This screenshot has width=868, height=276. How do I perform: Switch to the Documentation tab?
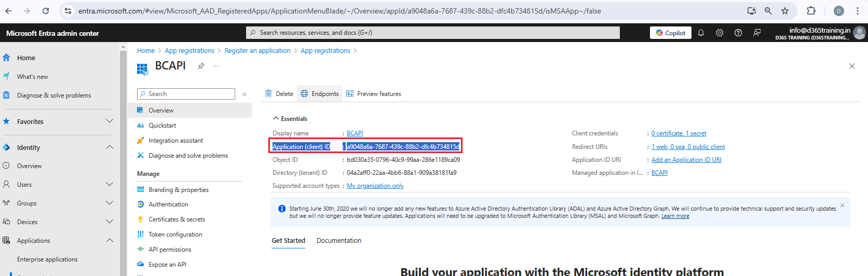pos(339,241)
